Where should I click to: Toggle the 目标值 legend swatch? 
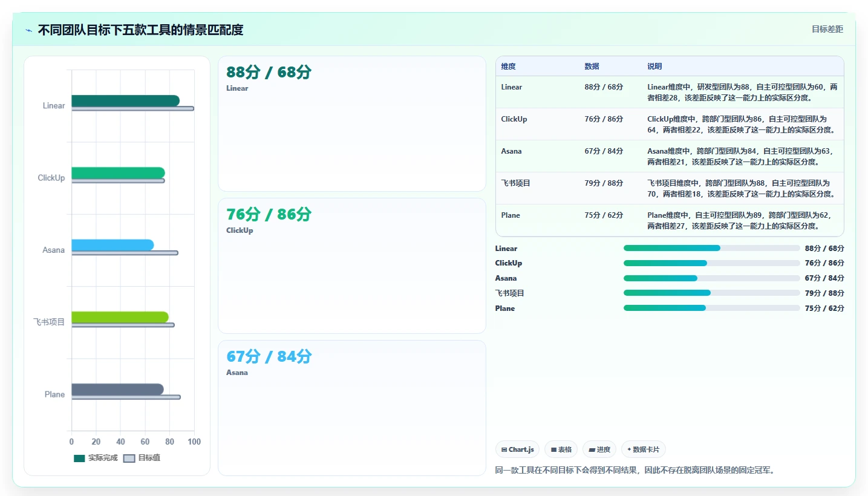click(129, 458)
